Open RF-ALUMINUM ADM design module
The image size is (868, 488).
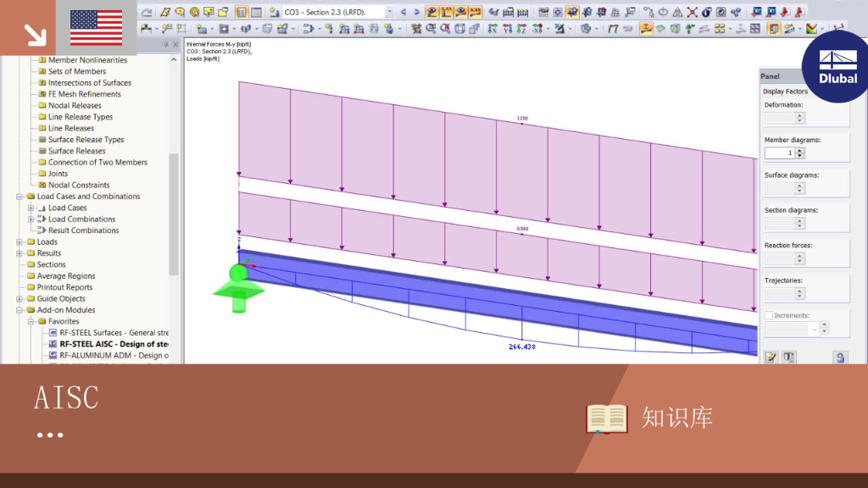click(114, 355)
